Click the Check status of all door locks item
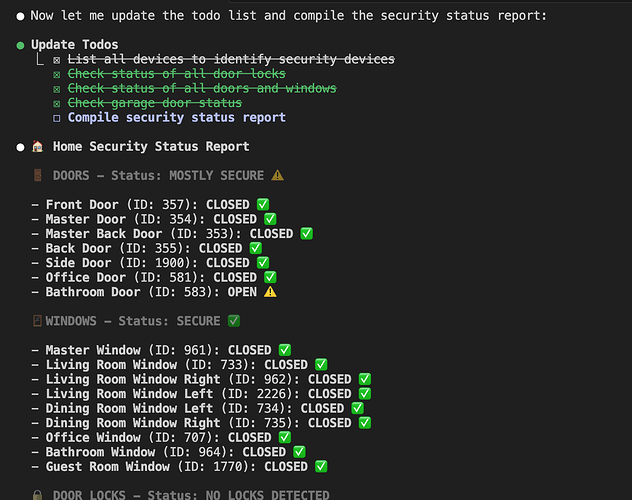The height and width of the screenshot is (500, 632). coord(177,74)
